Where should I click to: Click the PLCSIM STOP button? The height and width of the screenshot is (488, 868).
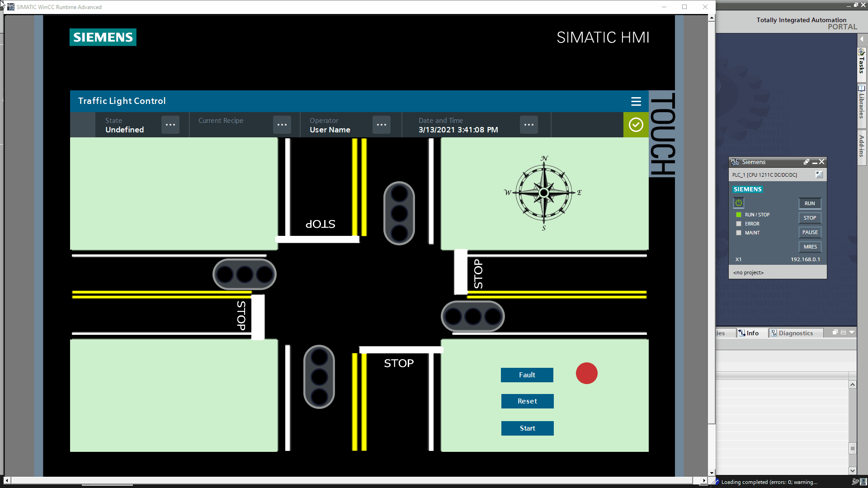809,218
